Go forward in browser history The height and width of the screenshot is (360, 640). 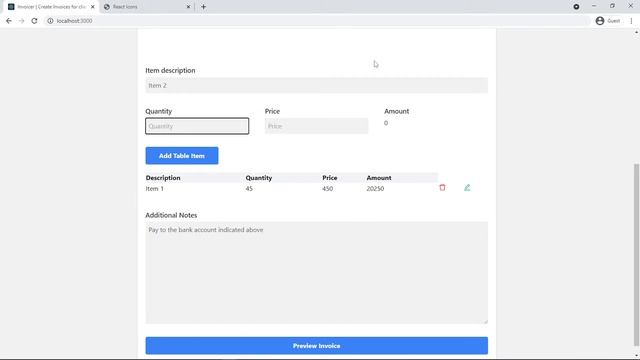(22, 21)
